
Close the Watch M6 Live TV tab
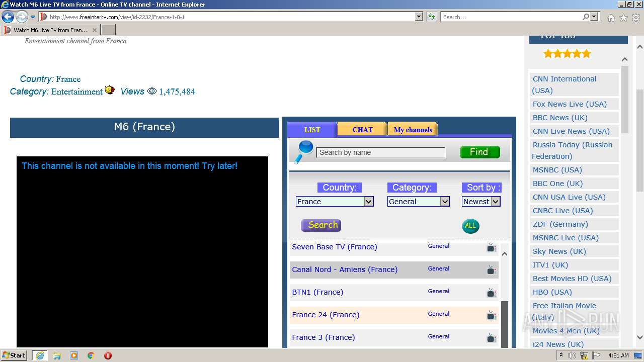[95, 30]
